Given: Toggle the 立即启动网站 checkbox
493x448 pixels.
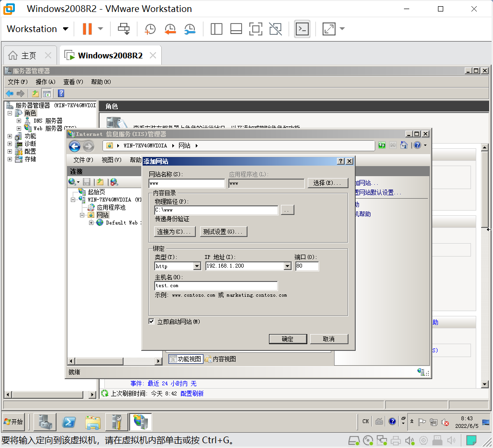Looking at the screenshot, I should tap(152, 321).
